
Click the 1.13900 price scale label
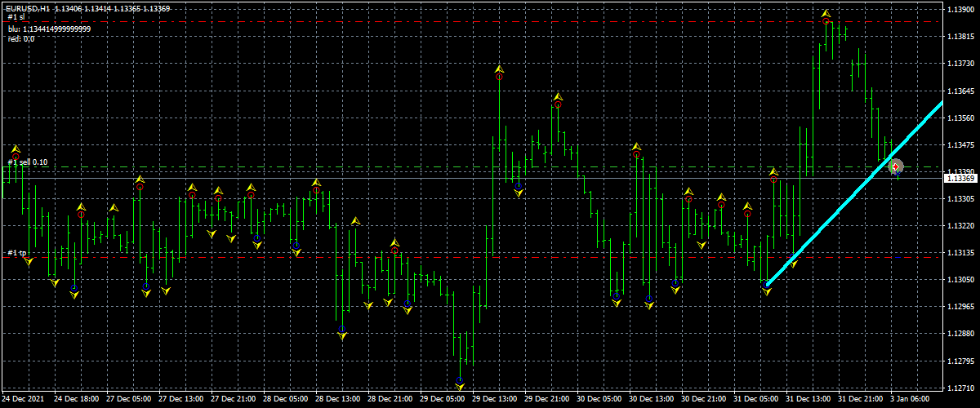tap(960, 10)
